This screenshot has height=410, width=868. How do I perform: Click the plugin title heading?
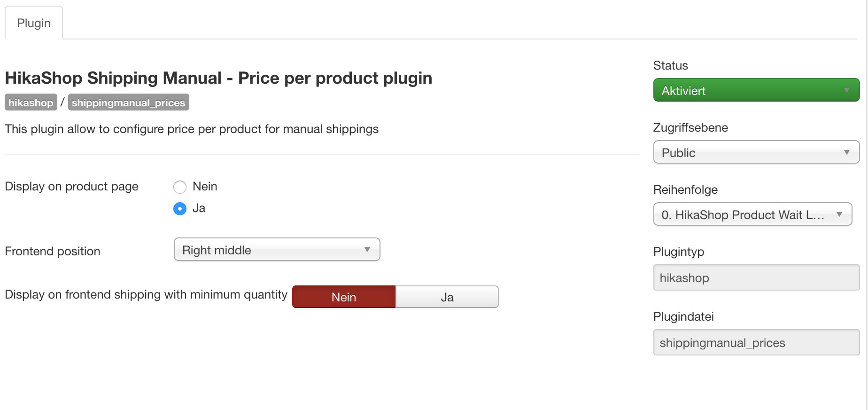tap(218, 78)
